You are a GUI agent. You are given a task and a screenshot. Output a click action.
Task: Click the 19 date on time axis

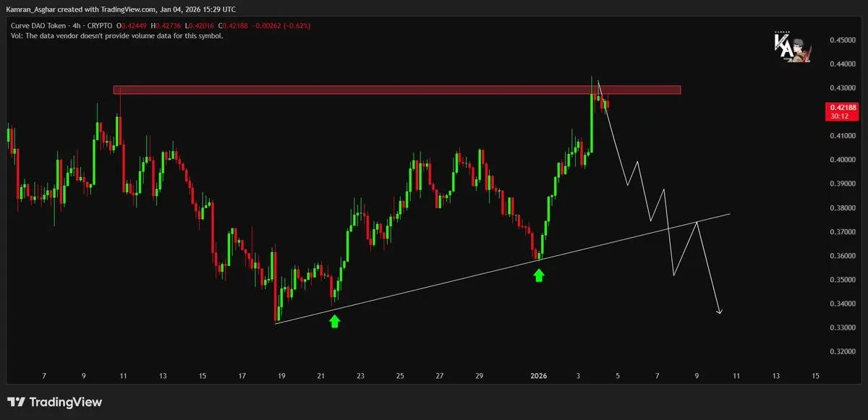pyautogui.click(x=281, y=376)
